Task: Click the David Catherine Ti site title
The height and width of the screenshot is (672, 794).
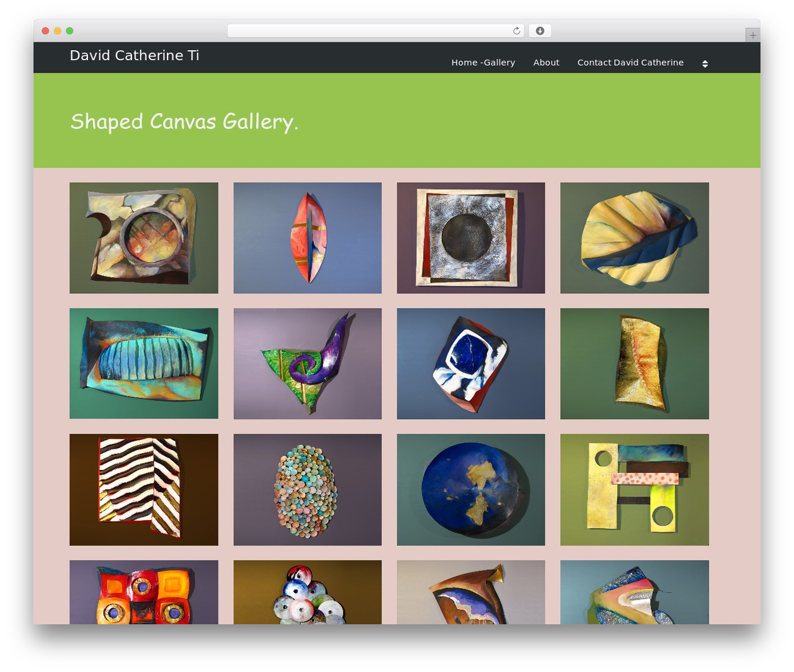Action: [x=135, y=55]
